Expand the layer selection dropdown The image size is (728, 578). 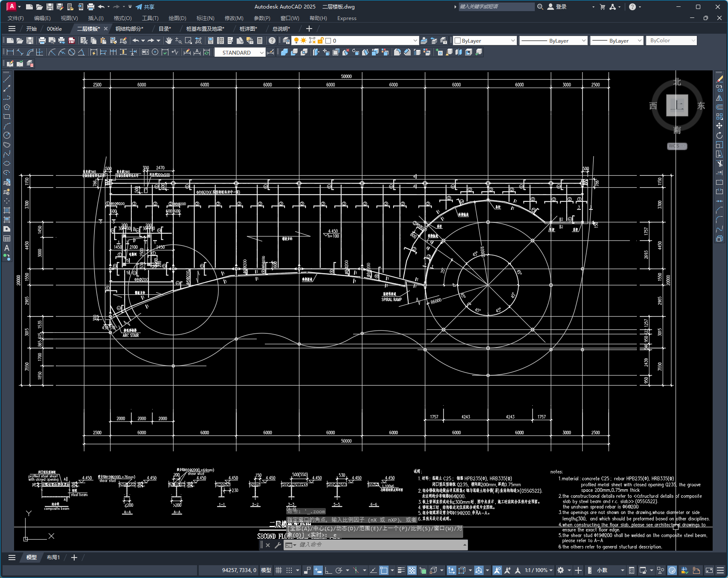(415, 41)
